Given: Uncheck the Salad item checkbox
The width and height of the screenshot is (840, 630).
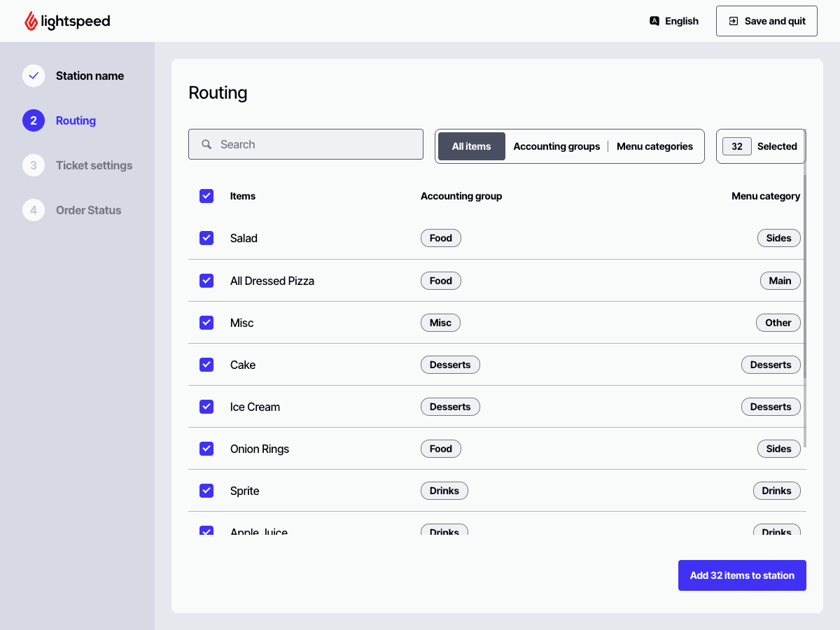Looking at the screenshot, I should pyautogui.click(x=206, y=238).
